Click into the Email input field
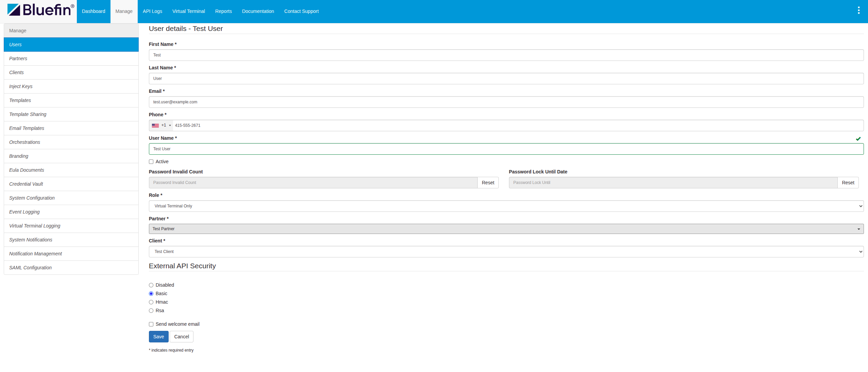This screenshot has height=372, width=868. click(506, 102)
